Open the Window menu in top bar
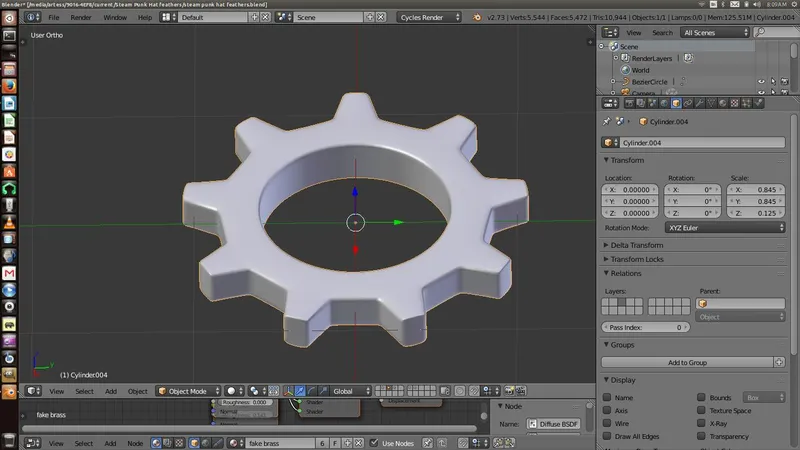800x450 pixels. [115, 17]
